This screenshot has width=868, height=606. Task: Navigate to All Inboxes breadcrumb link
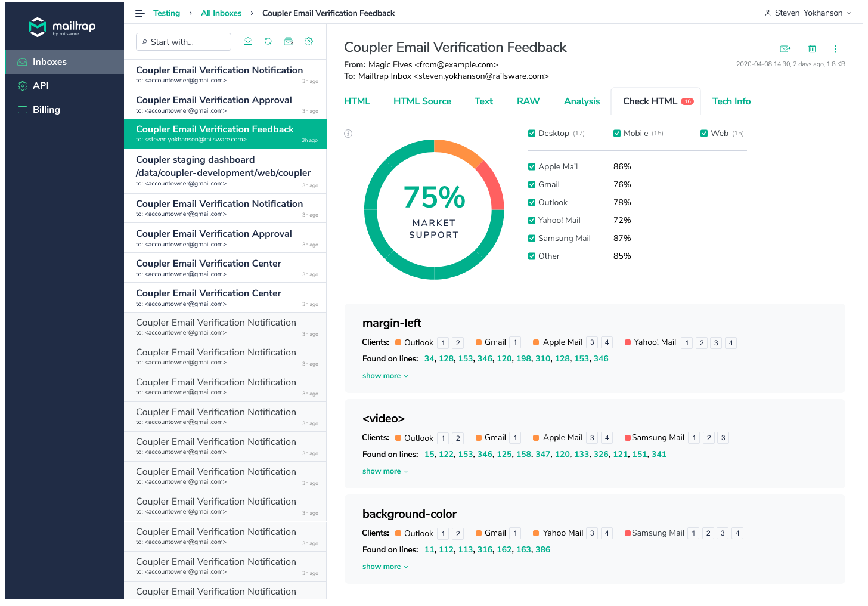[221, 13]
